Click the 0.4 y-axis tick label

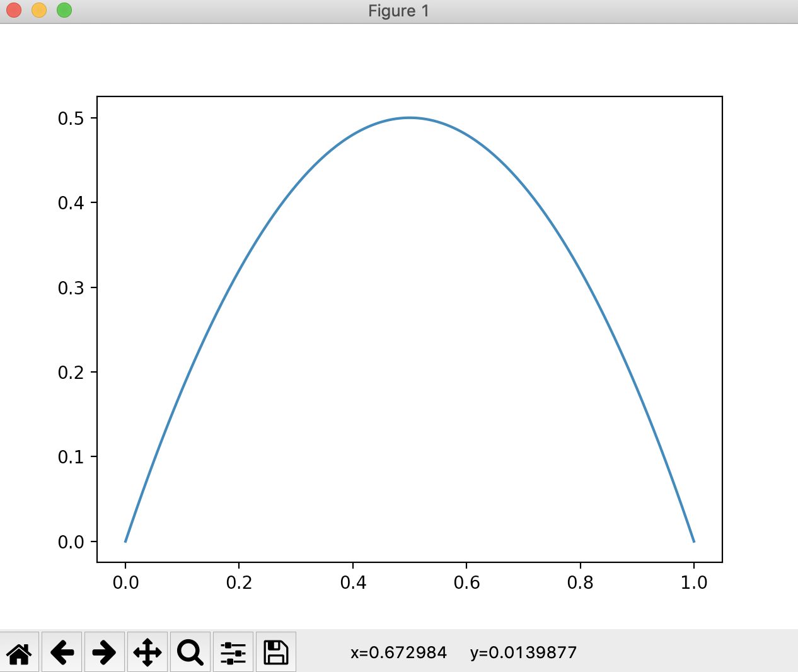pyautogui.click(x=71, y=203)
